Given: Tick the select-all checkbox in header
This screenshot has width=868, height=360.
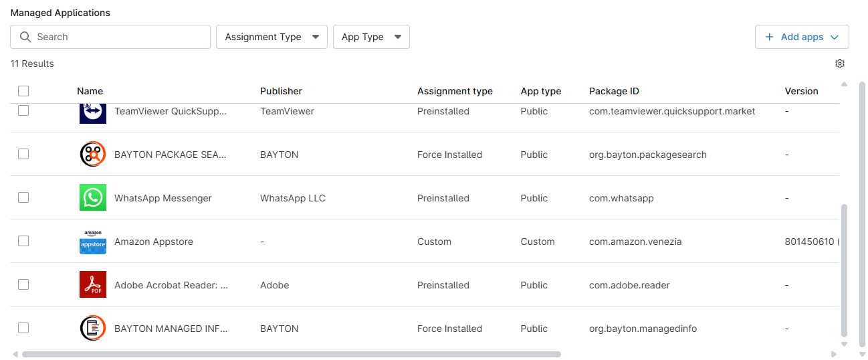Looking at the screenshot, I should [x=23, y=91].
